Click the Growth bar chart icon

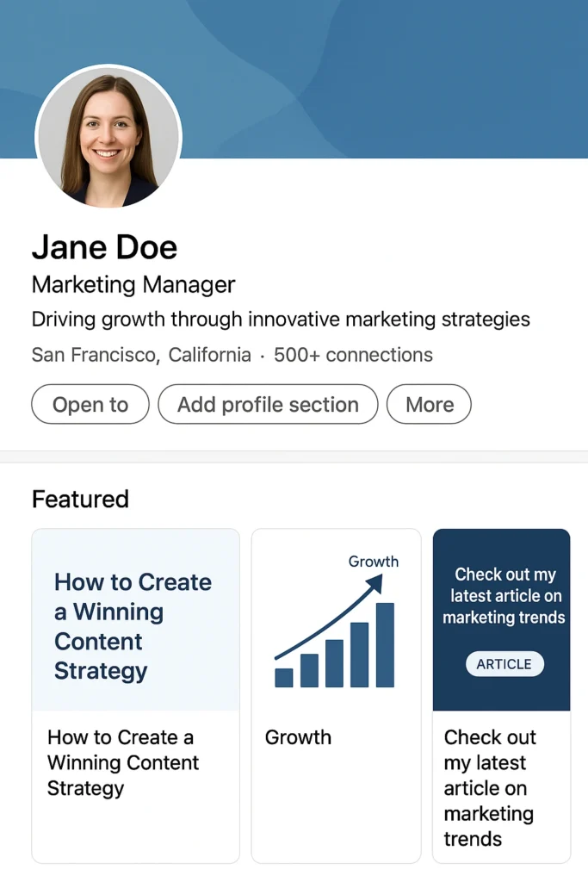point(336,655)
